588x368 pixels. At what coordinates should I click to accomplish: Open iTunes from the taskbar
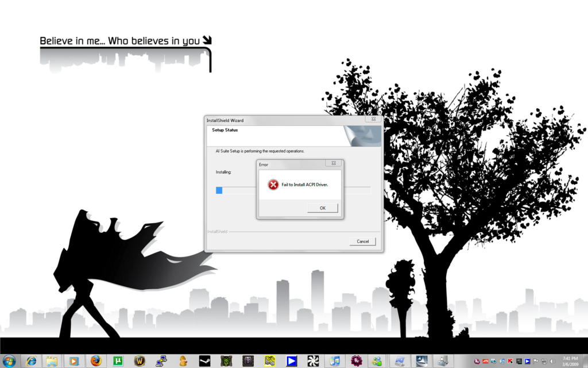[x=335, y=361]
